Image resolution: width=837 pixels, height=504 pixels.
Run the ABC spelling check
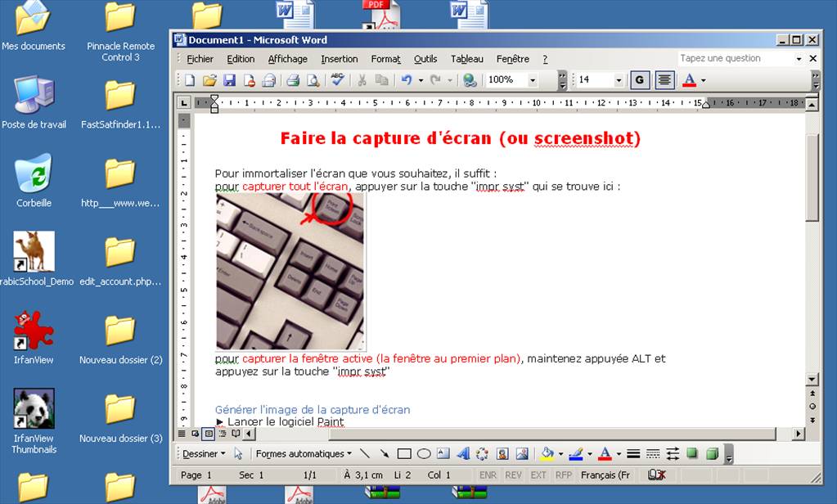click(x=337, y=80)
